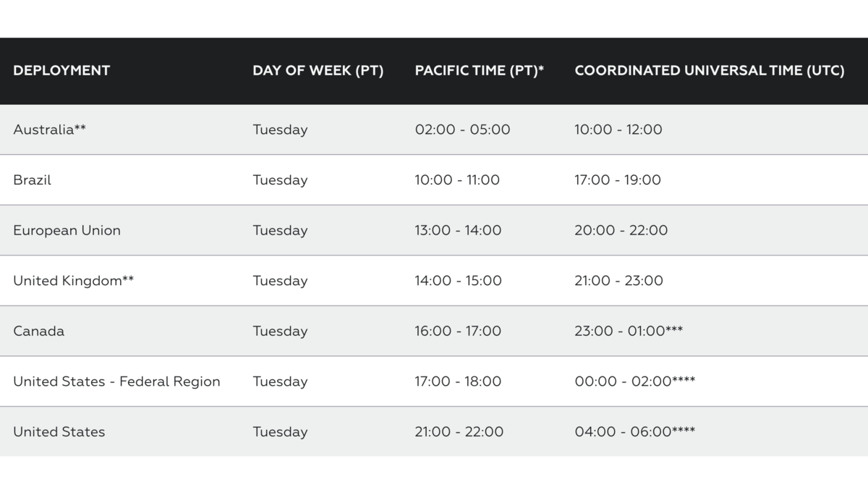Select the European Union deployment cell
868x495 pixels.
pyautogui.click(x=67, y=230)
